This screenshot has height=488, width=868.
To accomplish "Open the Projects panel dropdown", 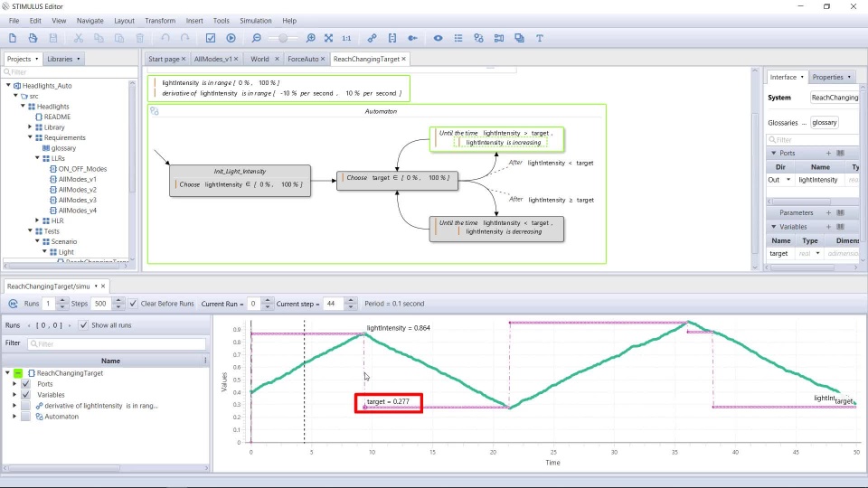I will tap(36, 59).
